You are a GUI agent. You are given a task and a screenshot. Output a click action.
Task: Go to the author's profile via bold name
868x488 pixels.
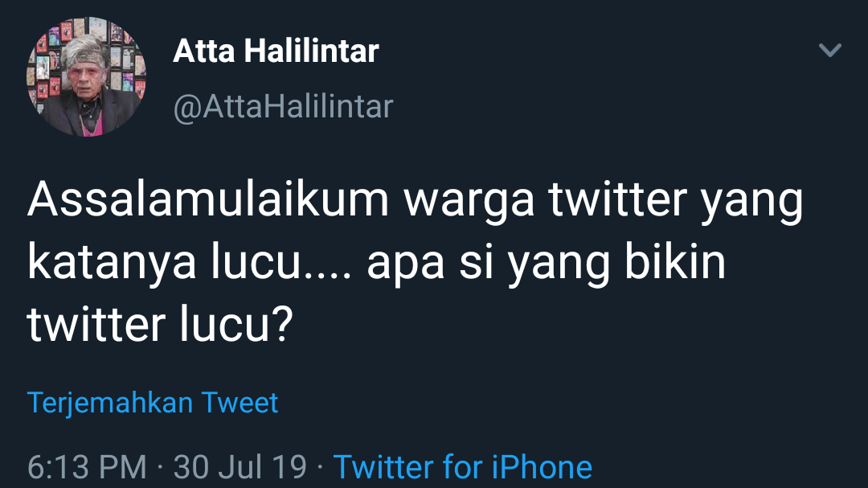click(276, 52)
